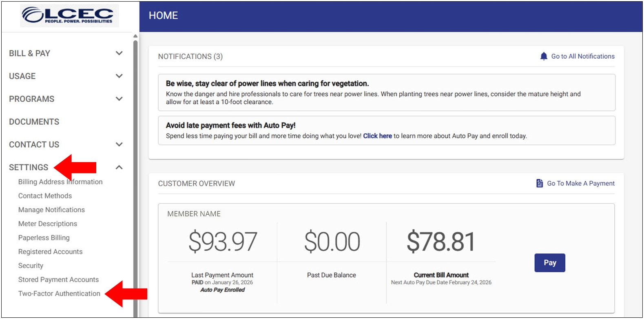Screen dimensions: 644x319
Task: Open the Documents menu item
Action: (x=34, y=122)
